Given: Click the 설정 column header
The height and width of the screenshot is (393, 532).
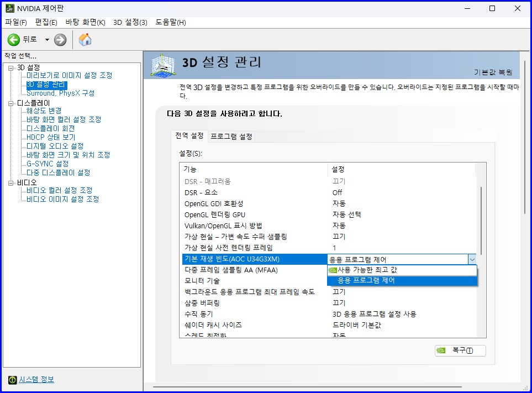Looking at the screenshot, I should pyautogui.click(x=402, y=169).
